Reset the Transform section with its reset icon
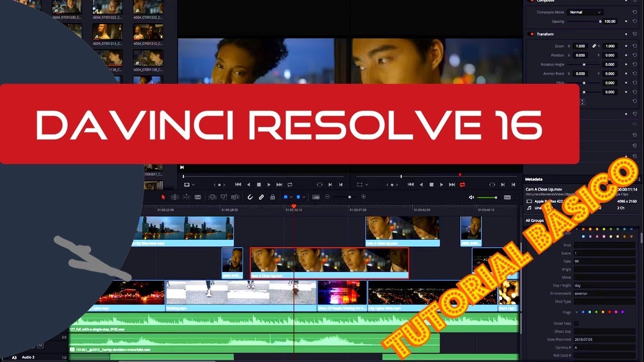Viewport: 644px width, 362px height. pos(635,34)
